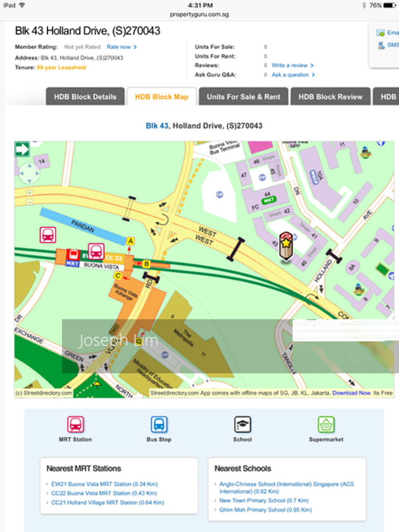The width and height of the screenshot is (399, 532).
Task: Select the Bus Stop legend icon
Action: tap(159, 425)
